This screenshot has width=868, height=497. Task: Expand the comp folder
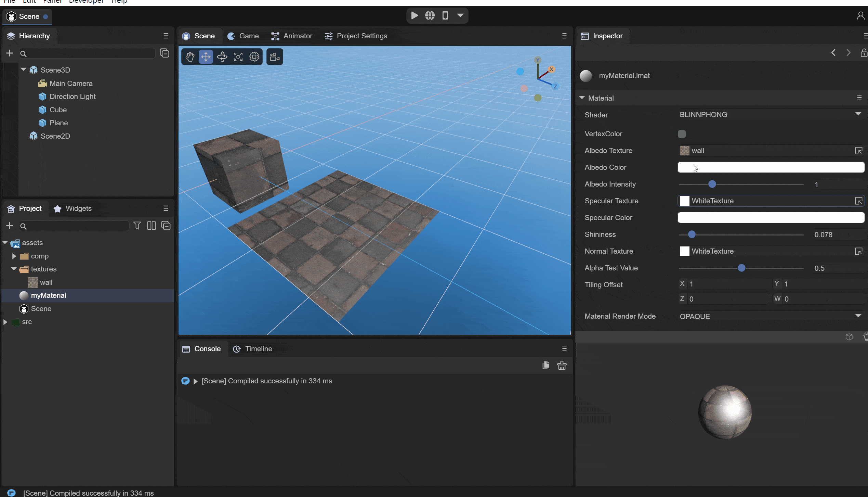(14, 256)
